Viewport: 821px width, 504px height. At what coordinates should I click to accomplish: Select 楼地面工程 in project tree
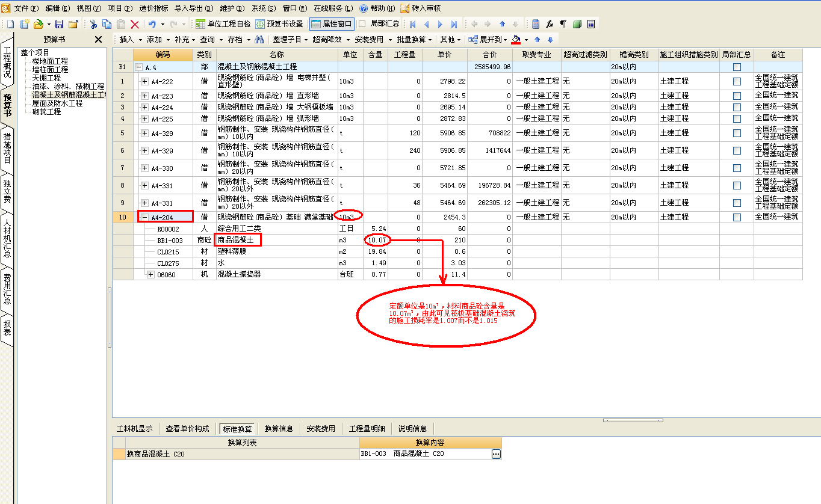point(51,61)
